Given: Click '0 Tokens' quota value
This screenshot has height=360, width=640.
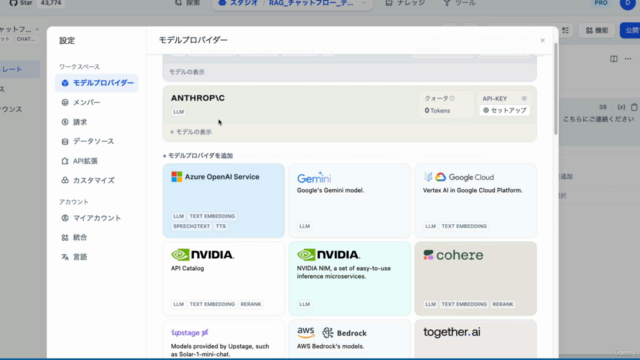Looking at the screenshot, I should pyautogui.click(x=437, y=111).
